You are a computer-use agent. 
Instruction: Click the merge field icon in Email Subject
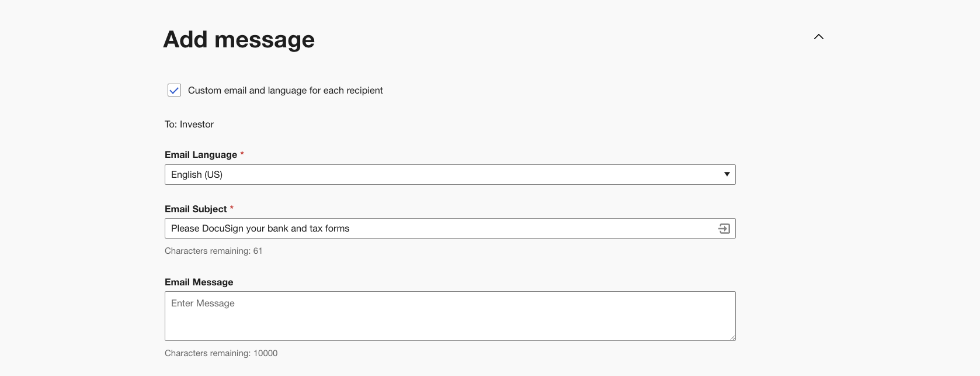pyautogui.click(x=724, y=229)
